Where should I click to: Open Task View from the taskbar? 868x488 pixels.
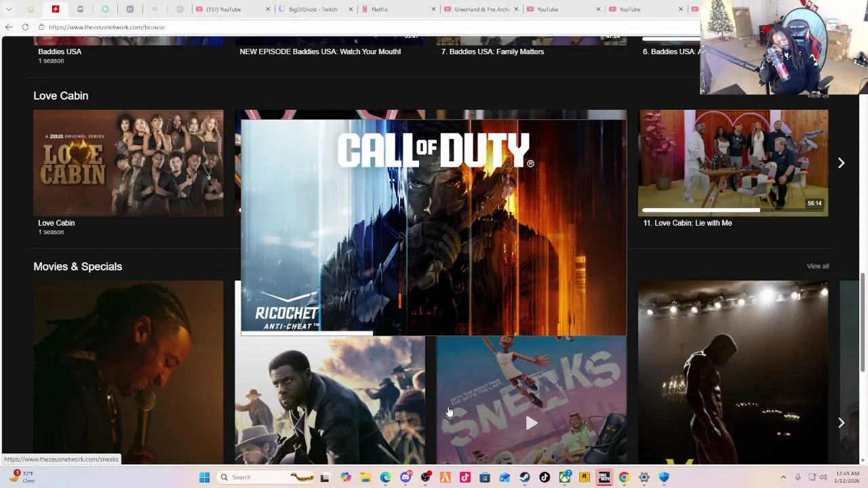(x=325, y=477)
